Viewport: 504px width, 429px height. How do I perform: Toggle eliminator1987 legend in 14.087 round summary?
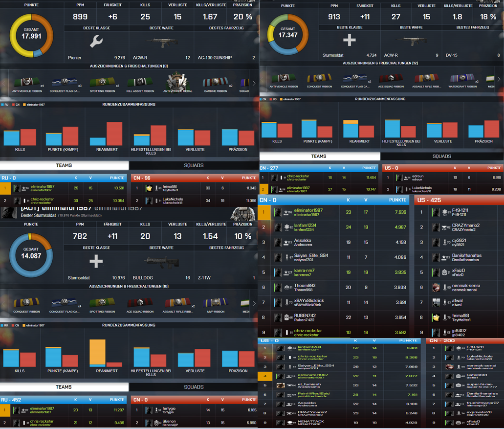coord(34,325)
